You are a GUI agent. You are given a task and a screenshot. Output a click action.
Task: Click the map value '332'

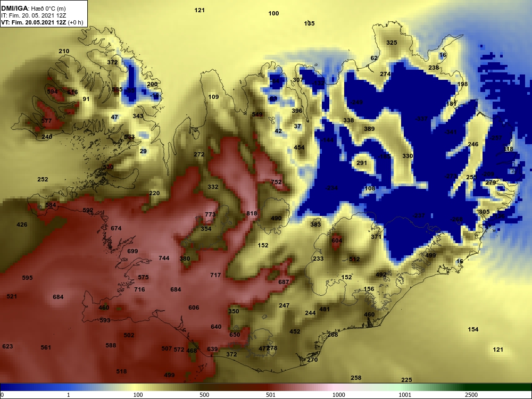[213, 187]
